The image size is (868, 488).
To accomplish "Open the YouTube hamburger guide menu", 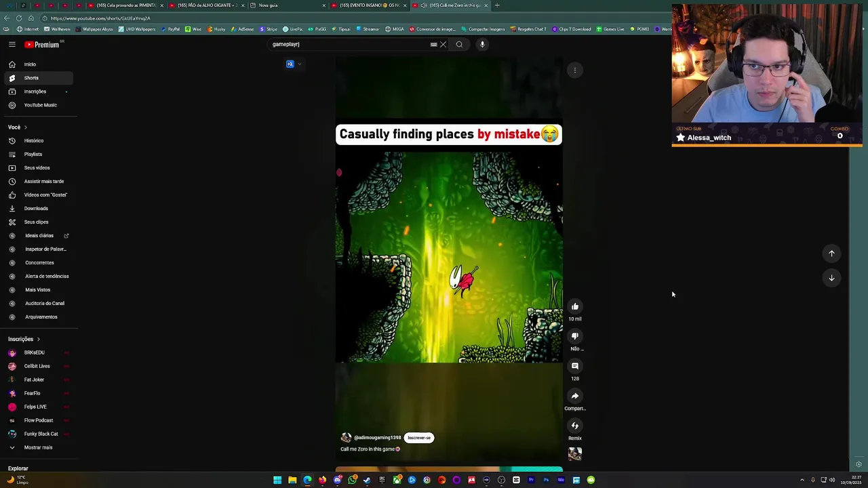I will point(12,44).
